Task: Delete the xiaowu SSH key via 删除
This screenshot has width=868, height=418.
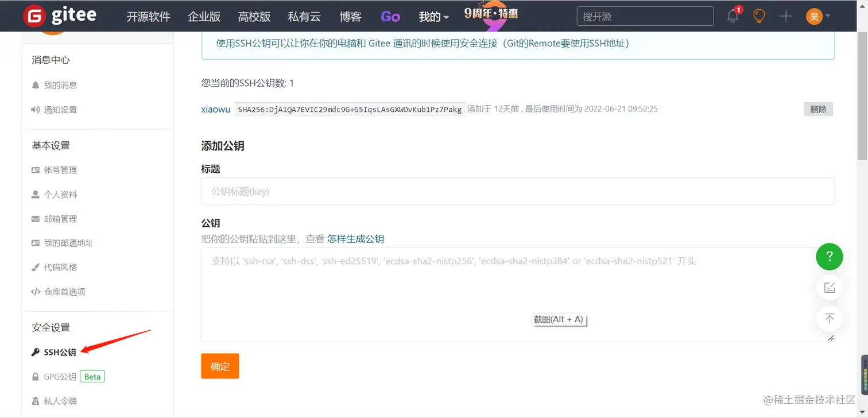Action: coord(818,109)
